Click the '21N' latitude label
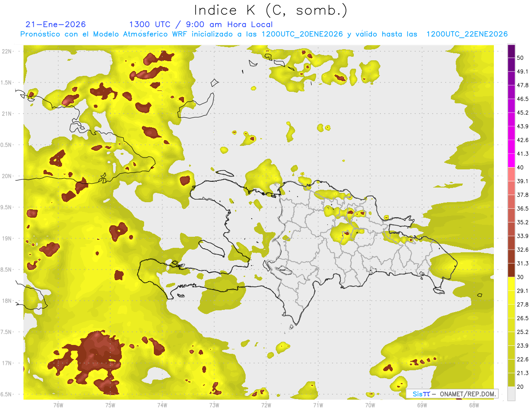532x411 pixels. 7,114
